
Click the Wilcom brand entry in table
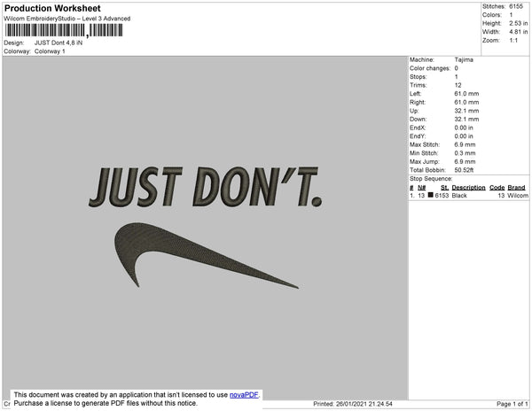pos(518,196)
